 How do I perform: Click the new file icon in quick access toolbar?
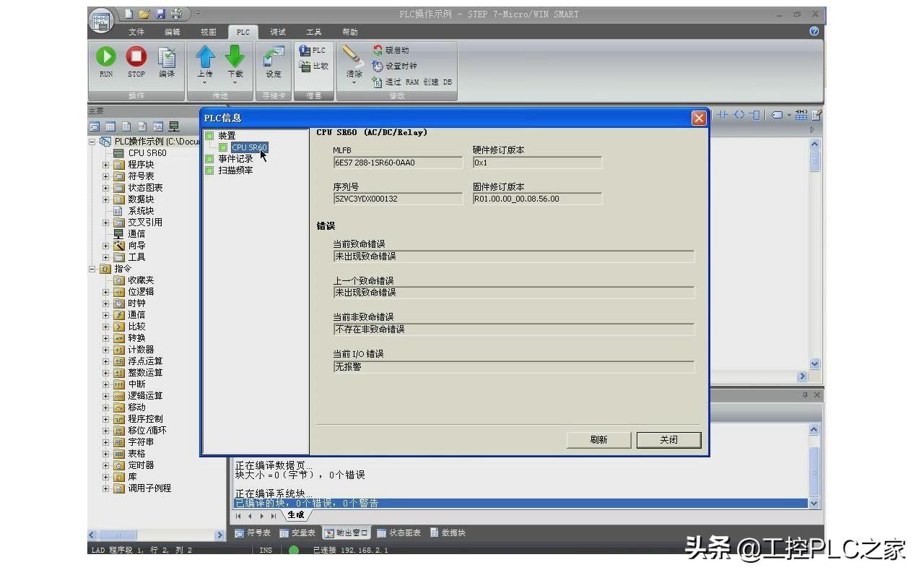pos(128,14)
